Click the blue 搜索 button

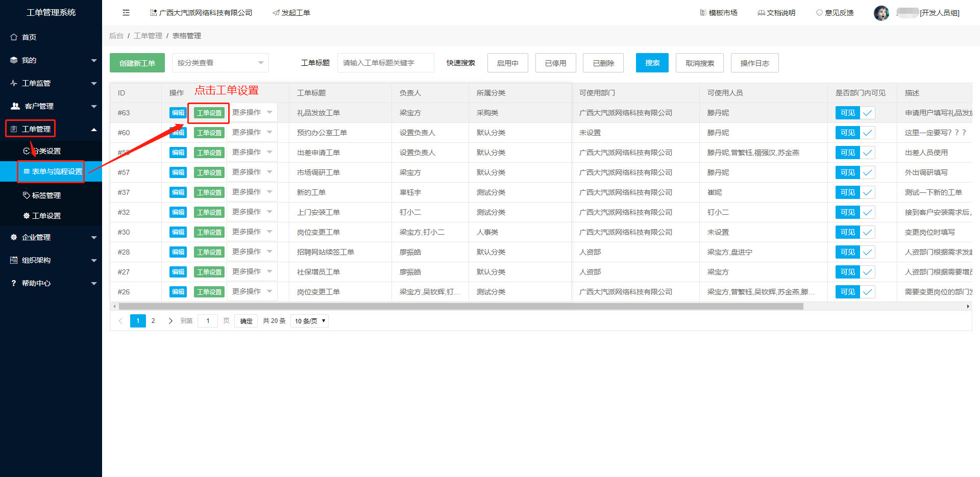pos(652,63)
